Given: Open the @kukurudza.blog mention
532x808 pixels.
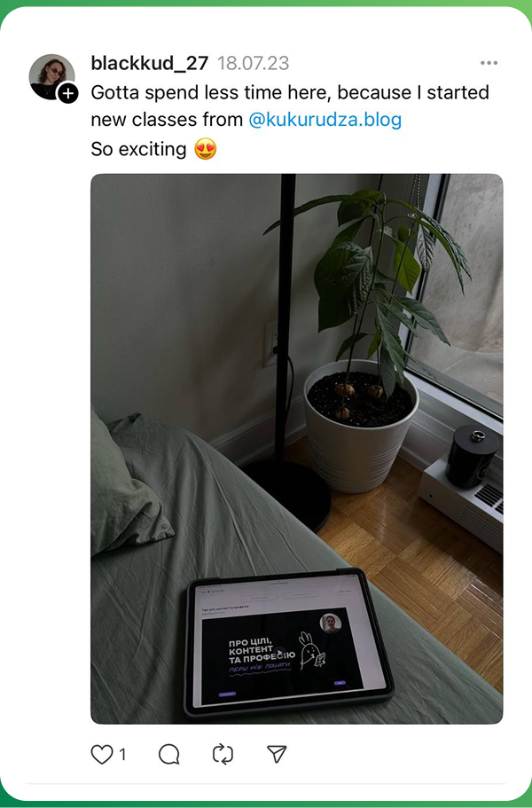Looking at the screenshot, I should (325, 120).
